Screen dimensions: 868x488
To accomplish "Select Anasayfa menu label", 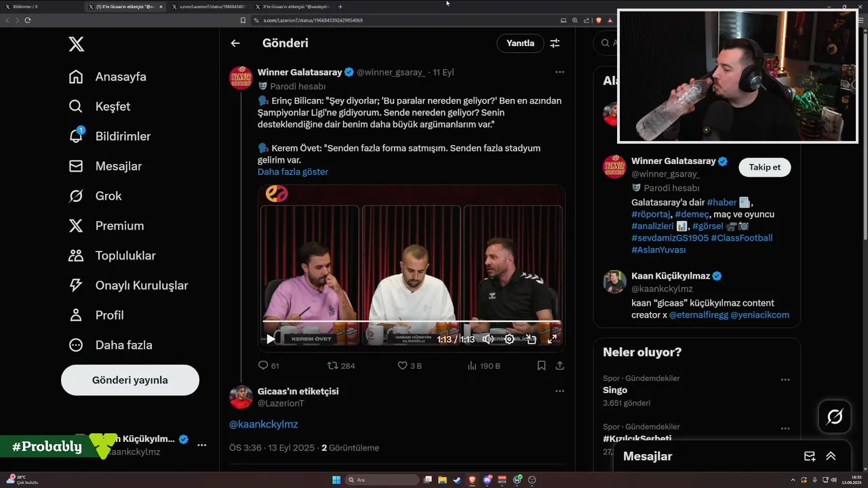I will 121,77.
